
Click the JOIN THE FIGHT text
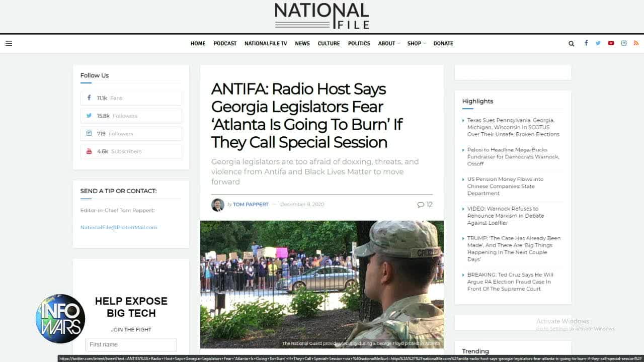(x=131, y=330)
